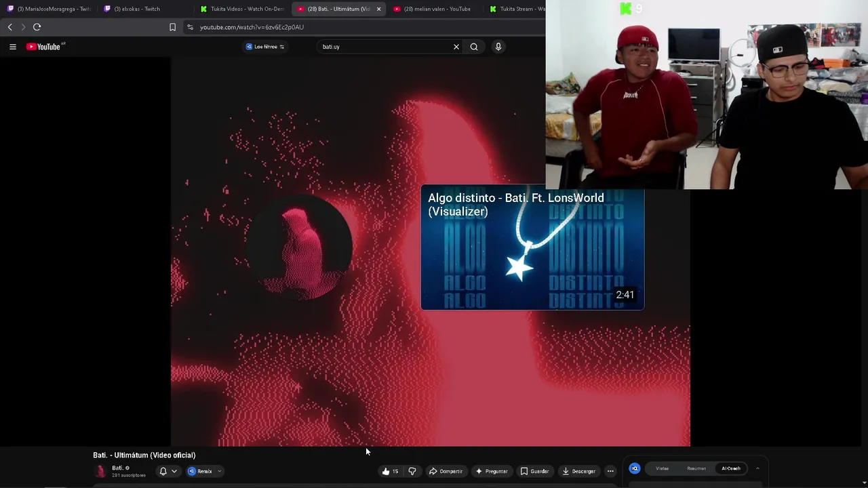This screenshot has height=488, width=868.
Task: Select the Resumen tab in IQ panel
Action: pos(696,468)
